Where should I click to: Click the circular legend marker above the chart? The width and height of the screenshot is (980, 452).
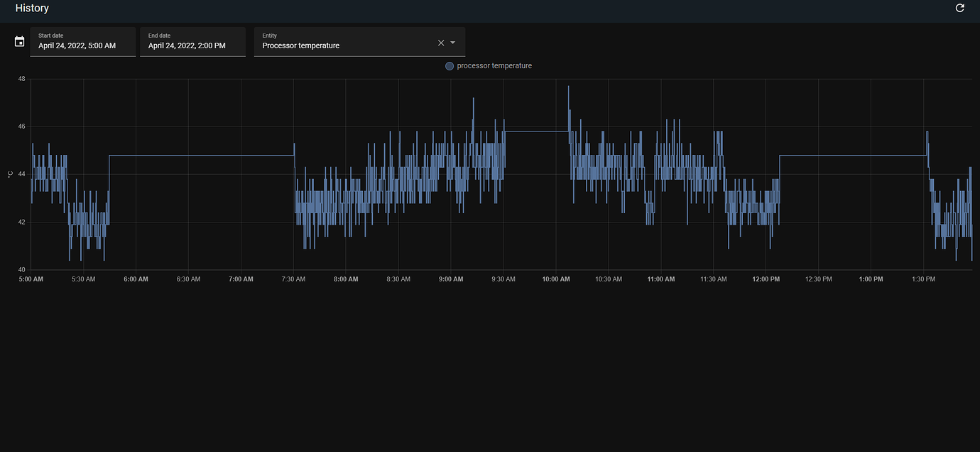(449, 65)
